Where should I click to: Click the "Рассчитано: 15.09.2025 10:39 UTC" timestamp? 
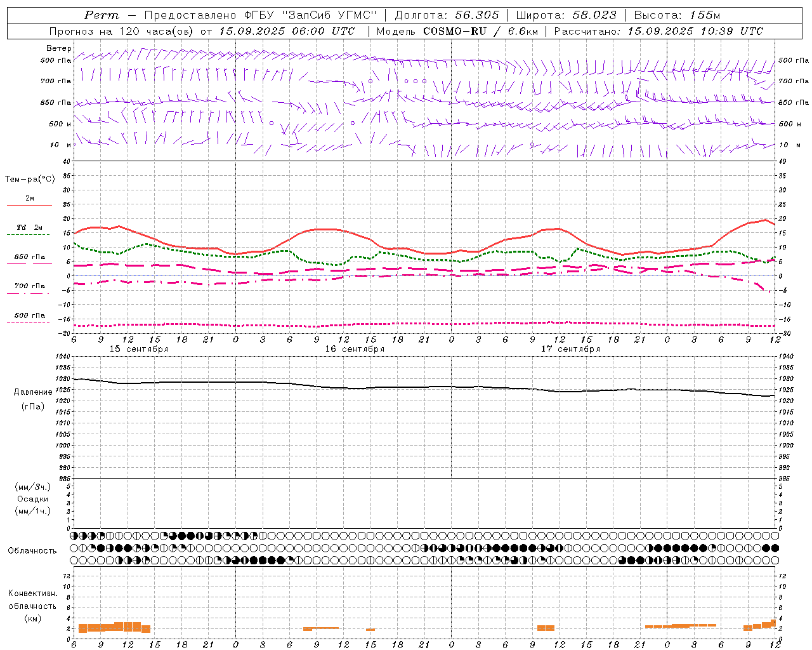(658, 31)
